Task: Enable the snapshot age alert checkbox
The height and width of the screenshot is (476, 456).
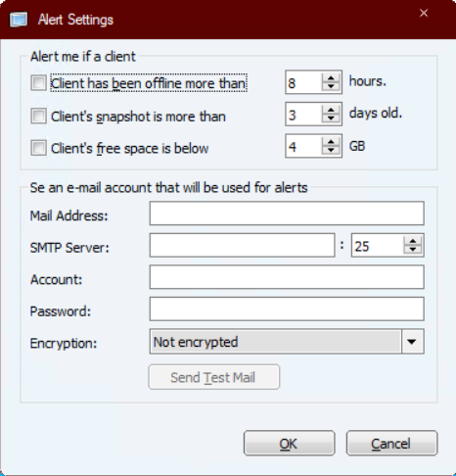Action: (38, 116)
